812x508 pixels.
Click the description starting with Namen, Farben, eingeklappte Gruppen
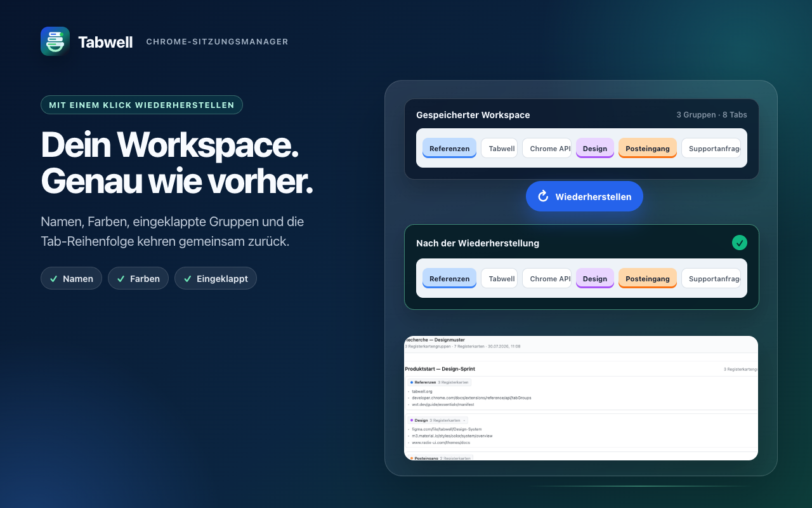(173, 232)
